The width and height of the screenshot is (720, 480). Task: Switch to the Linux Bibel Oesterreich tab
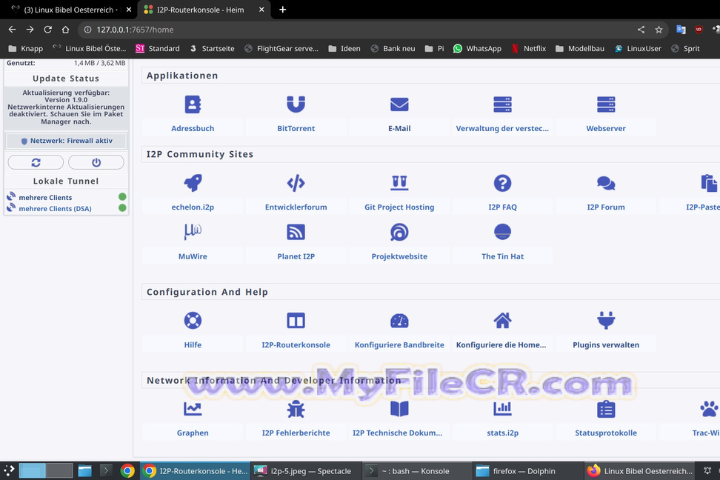coord(68,10)
